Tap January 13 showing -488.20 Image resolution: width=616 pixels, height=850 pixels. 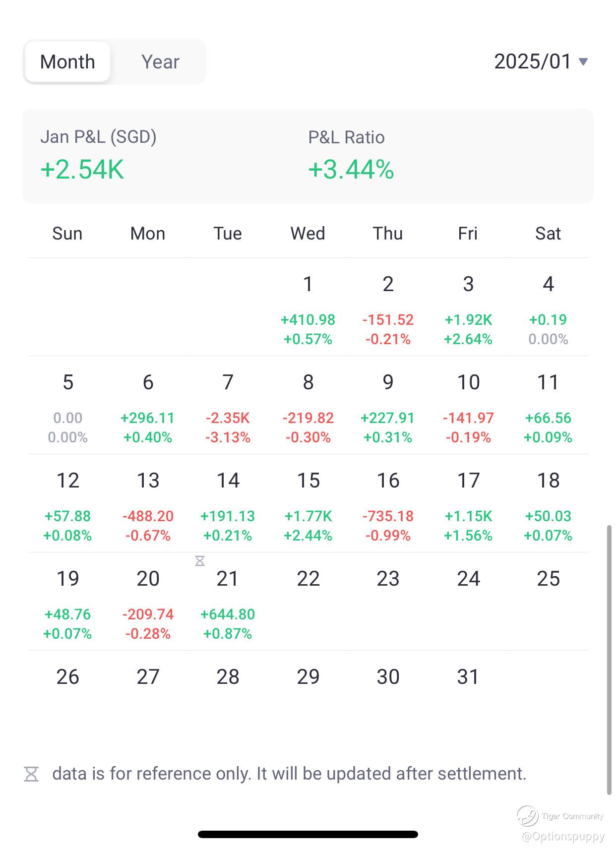pyautogui.click(x=148, y=506)
